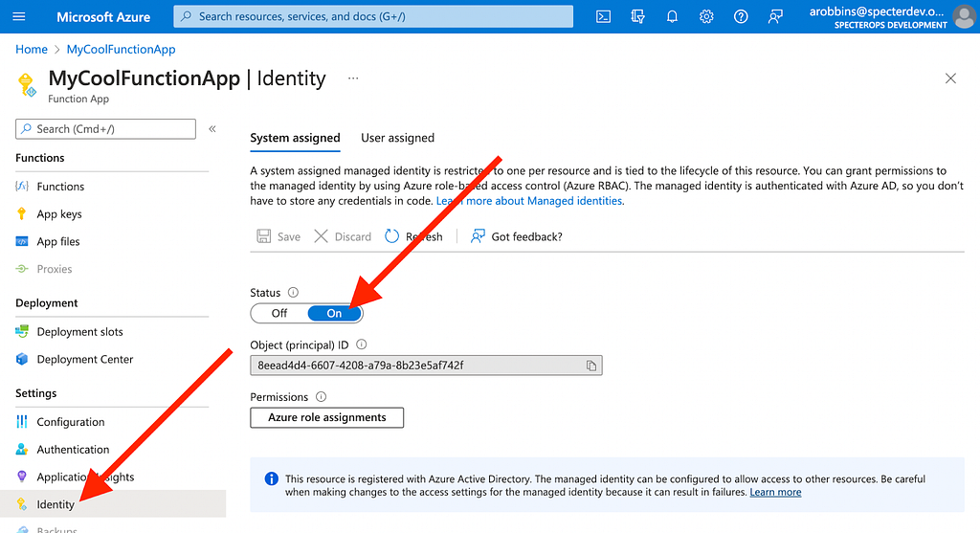The width and height of the screenshot is (980, 533).
Task: Click the Microsoft Azure logo text
Action: [x=103, y=17]
